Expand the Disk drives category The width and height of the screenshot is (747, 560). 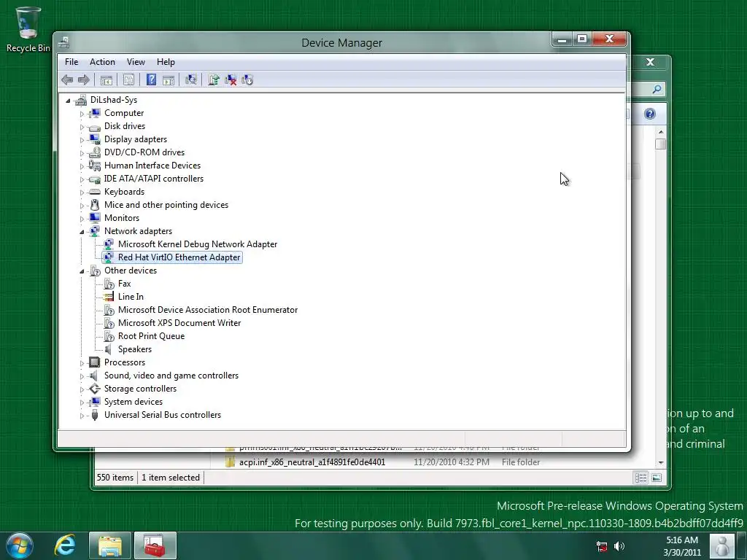[x=82, y=127]
